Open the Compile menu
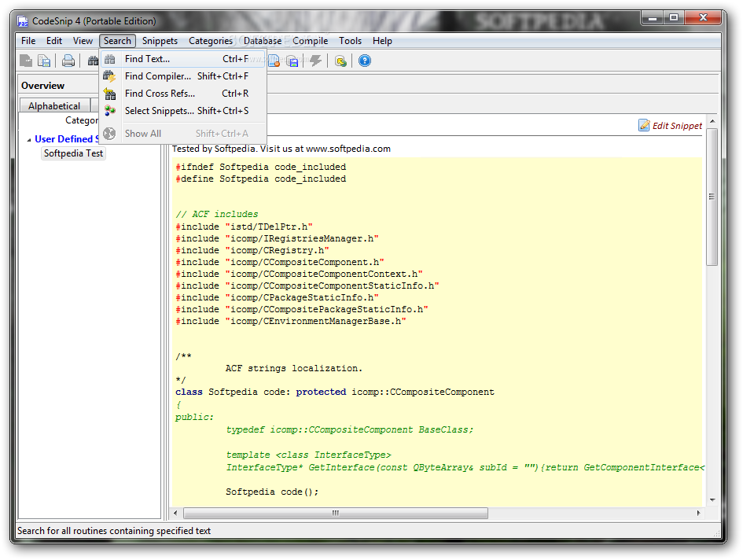This screenshot has width=743, height=560. point(311,41)
